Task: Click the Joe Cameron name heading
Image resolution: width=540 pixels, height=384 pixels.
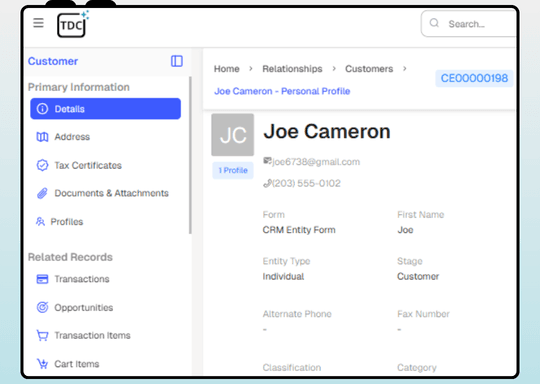Action: [x=327, y=132]
